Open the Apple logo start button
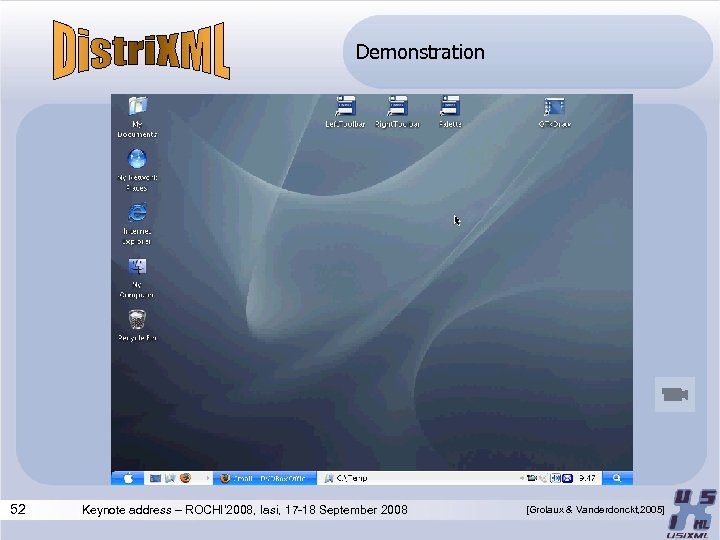Image resolution: width=720 pixels, height=540 pixels. click(x=128, y=478)
